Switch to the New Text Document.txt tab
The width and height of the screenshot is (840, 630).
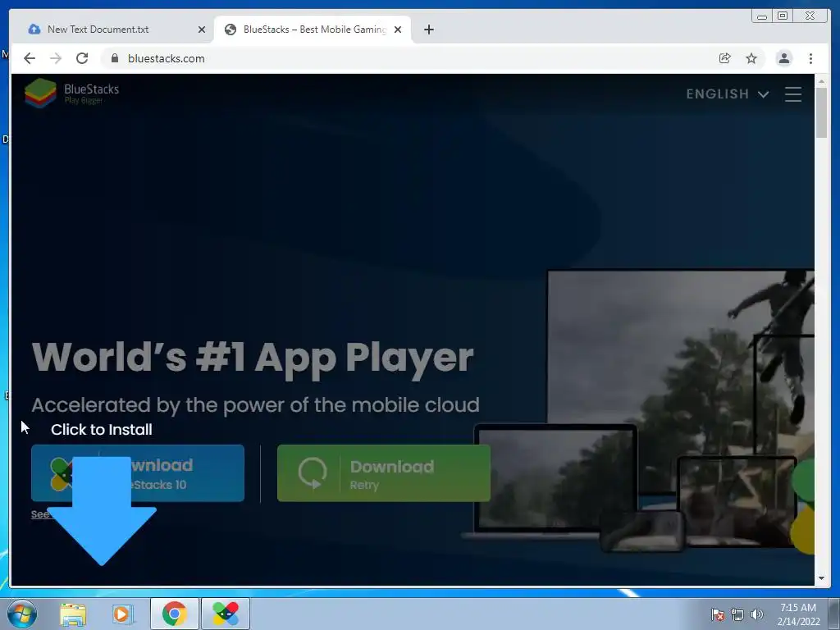click(115, 30)
